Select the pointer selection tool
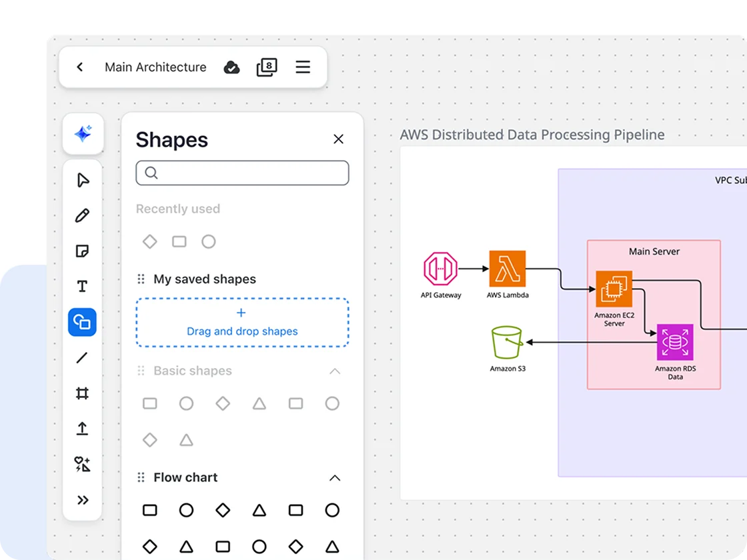The image size is (747, 560). (x=83, y=181)
